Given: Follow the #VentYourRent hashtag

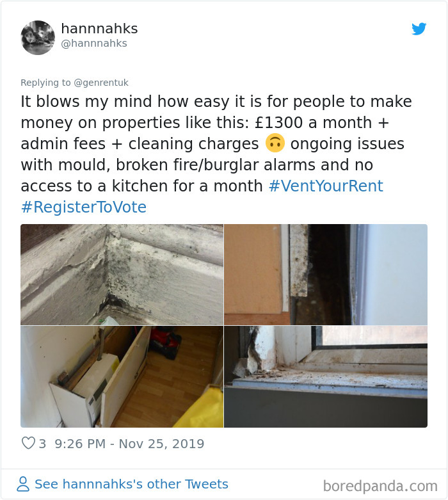Looking at the screenshot, I should tap(326, 186).
